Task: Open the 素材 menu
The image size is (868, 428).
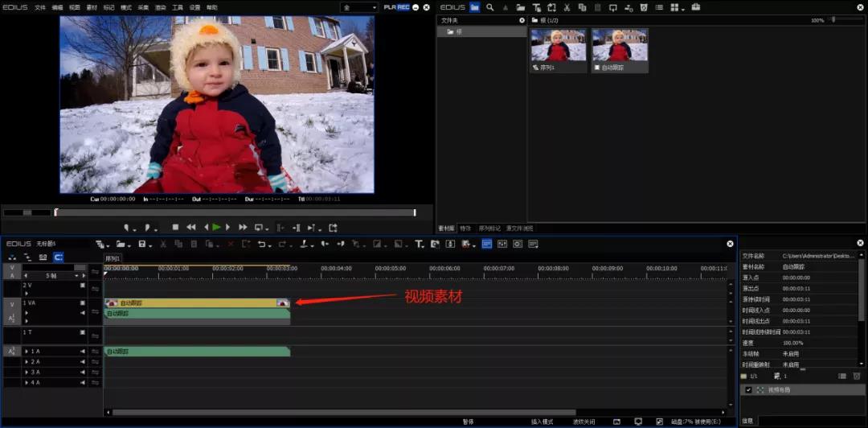Action: tap(92, 8)
